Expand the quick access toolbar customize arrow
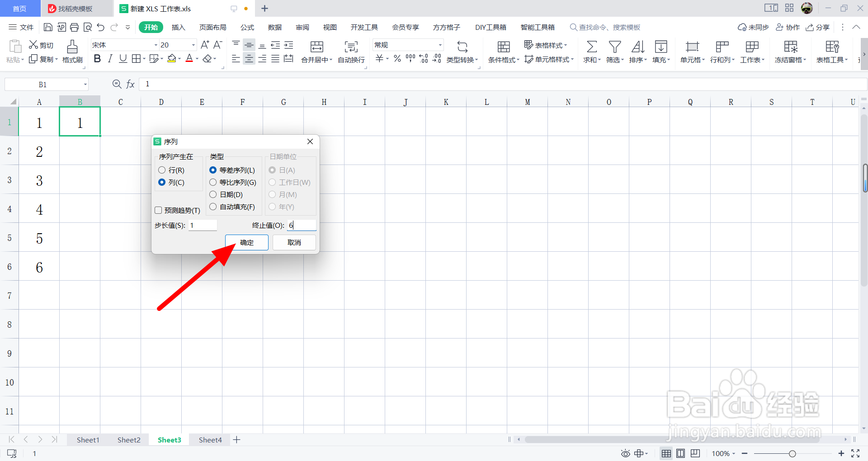Viewport: 868px width, 461px height. [x=128, y=28]
